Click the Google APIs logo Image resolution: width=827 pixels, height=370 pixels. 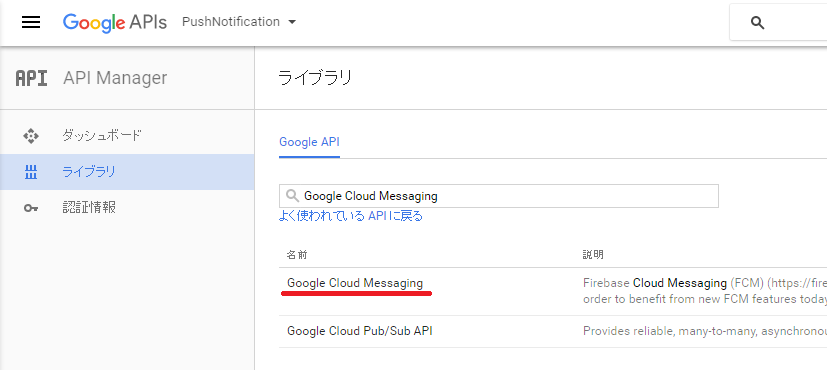114,22
